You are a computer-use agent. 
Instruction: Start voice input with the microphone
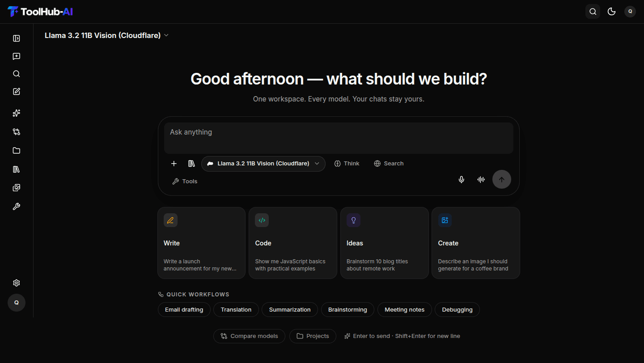click(462, 180)
